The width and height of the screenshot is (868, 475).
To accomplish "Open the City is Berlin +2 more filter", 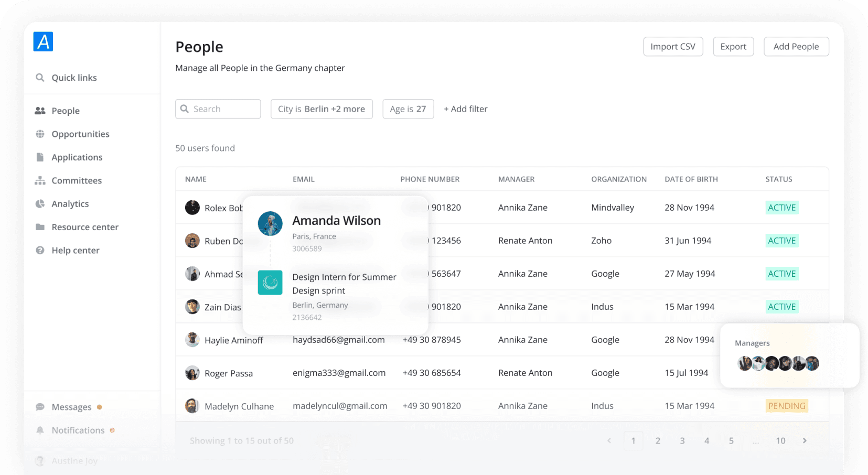I will coord(322,109).
